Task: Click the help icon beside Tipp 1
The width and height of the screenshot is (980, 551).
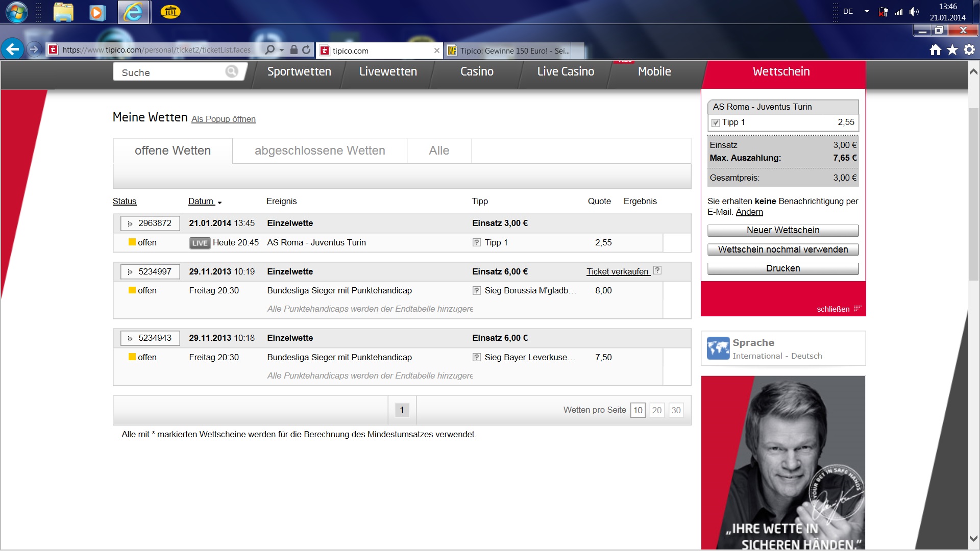Action: tap(476, 242)
